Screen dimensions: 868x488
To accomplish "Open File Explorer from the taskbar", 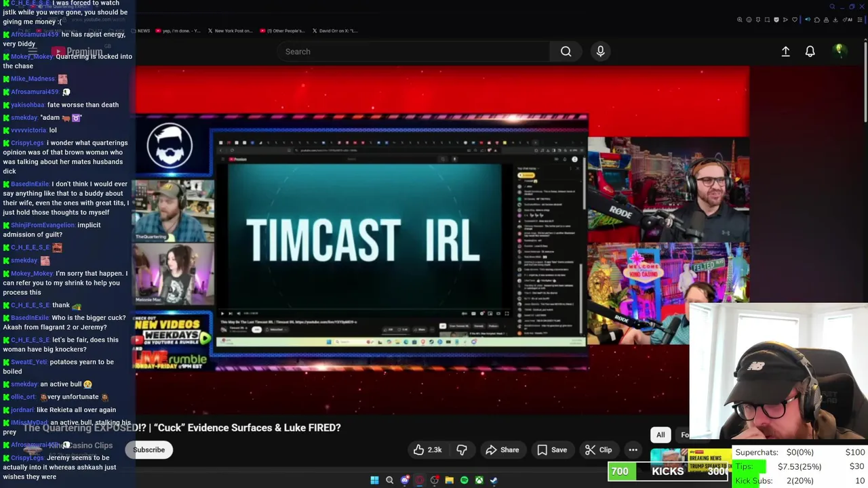I will click(x=449, y=481).
